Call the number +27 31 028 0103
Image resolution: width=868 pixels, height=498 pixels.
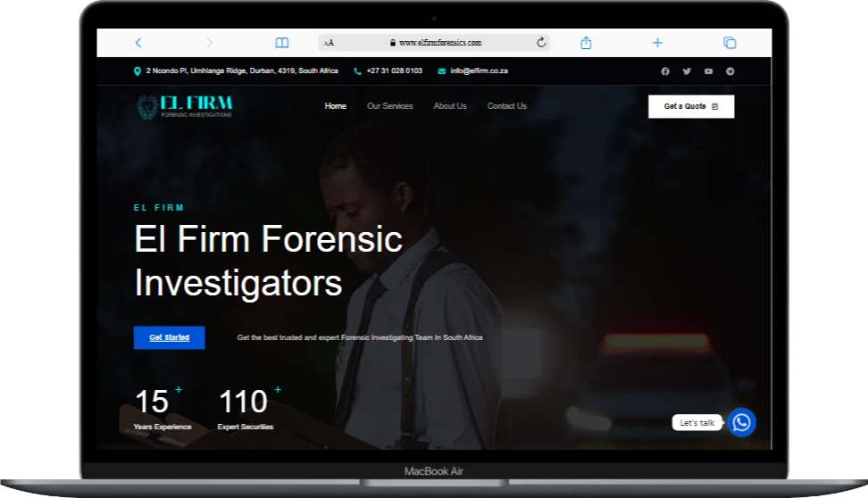click(x=394, y=71)
